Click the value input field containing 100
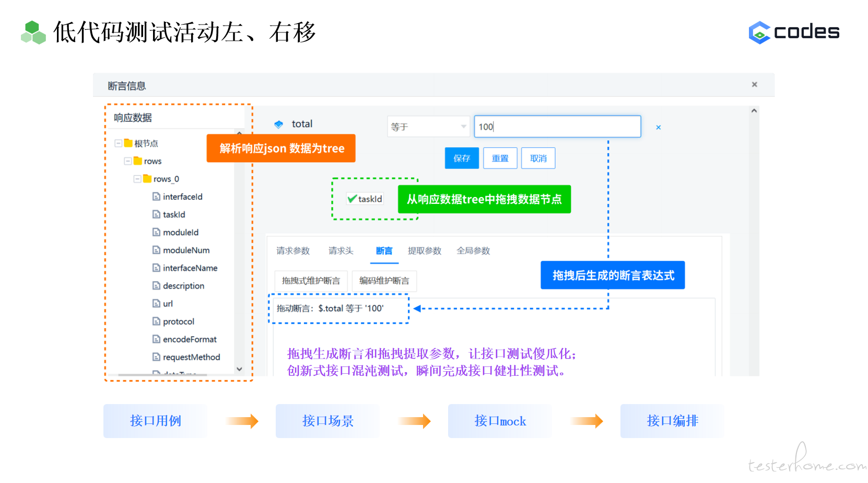This screenshot has height=483, width=868. (x=557, y=127)
